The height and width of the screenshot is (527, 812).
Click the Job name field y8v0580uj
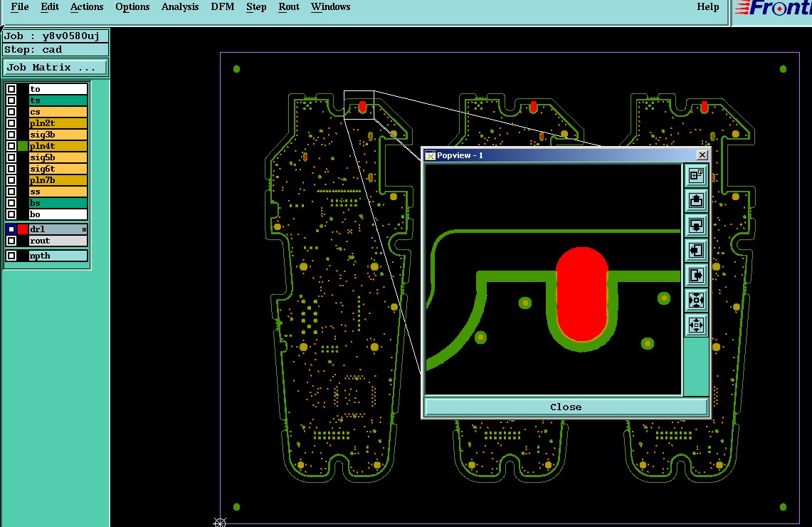pyautogui.click(x=56, y=36)
